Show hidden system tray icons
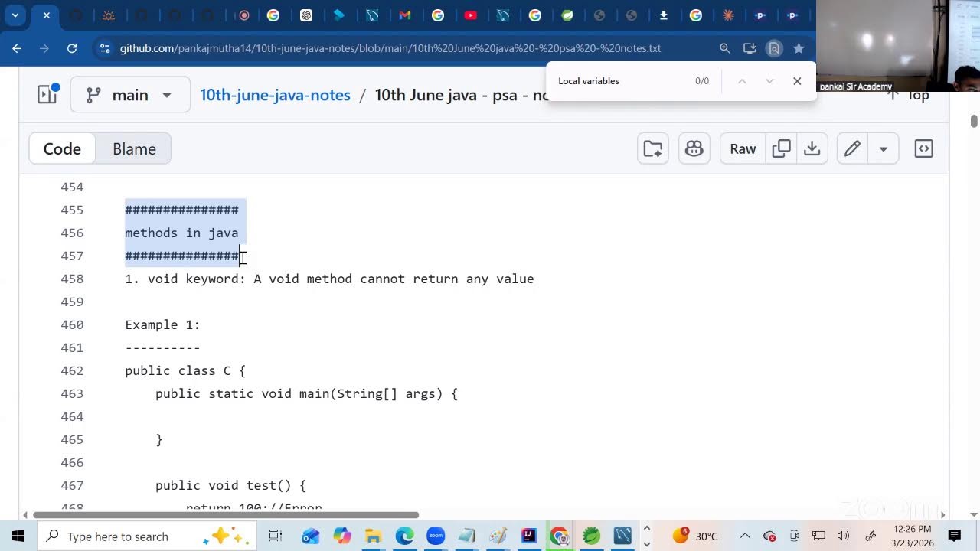 745,536
